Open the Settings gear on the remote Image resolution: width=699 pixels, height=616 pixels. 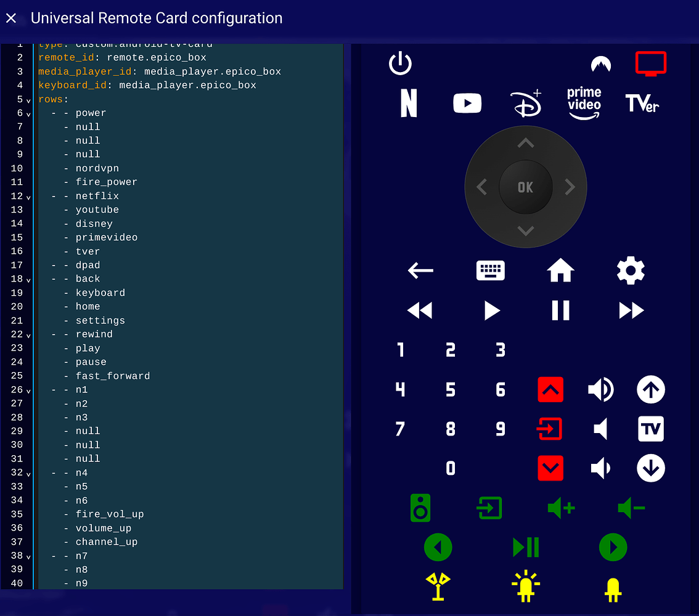(630, 270)
